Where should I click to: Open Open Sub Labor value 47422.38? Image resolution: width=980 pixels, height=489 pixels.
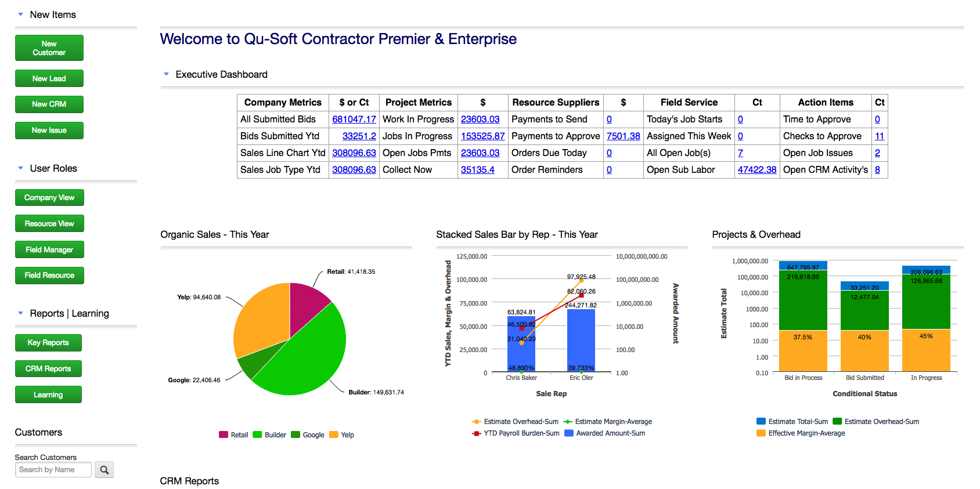757,169
